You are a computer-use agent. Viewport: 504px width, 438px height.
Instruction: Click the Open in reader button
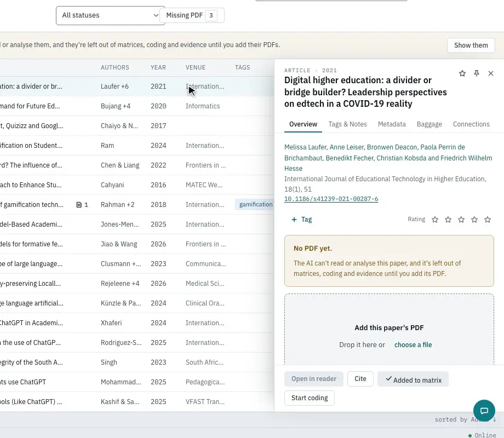(314, 379)
